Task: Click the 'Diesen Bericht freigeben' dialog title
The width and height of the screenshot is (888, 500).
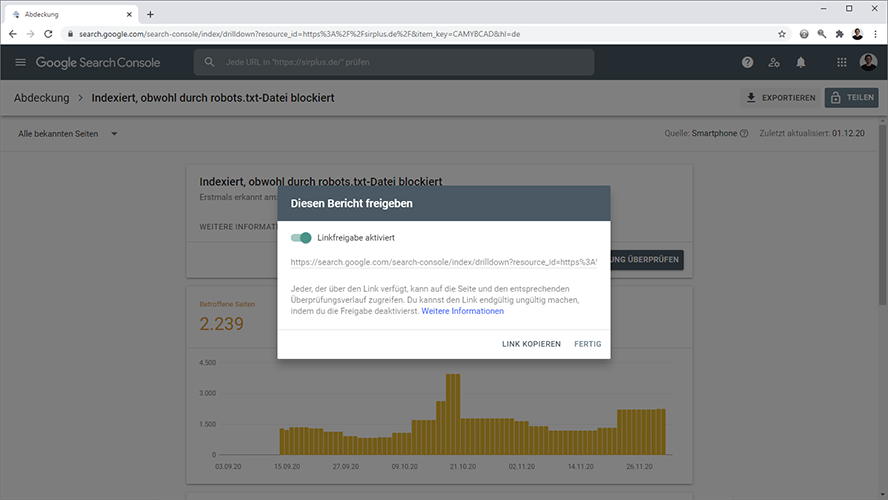Action: point(351,203)
